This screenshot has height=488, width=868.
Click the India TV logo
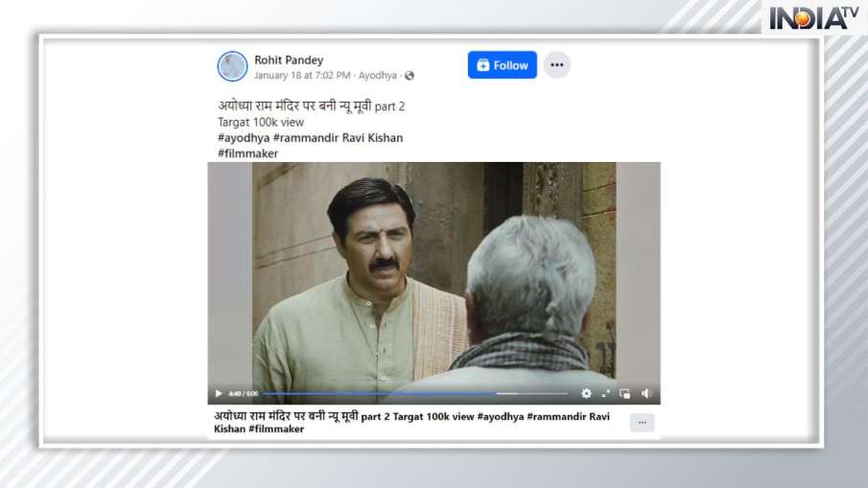click(813, 18)
